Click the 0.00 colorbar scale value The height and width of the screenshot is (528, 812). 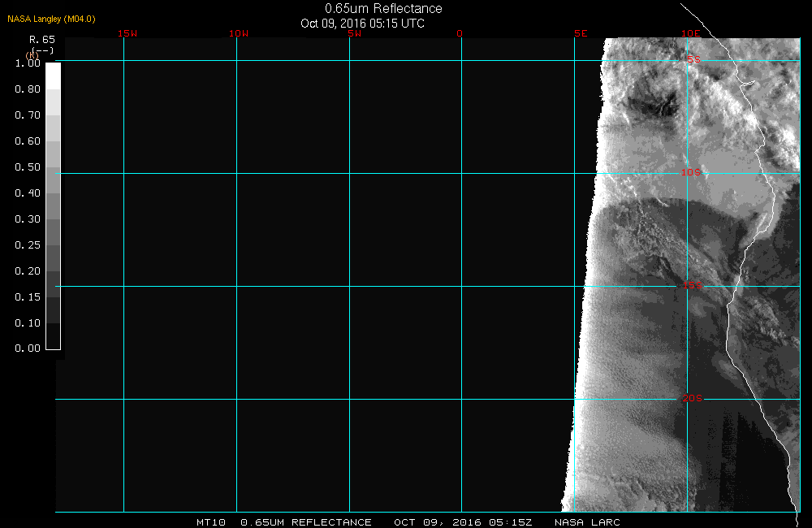click(x=28, y=348)
